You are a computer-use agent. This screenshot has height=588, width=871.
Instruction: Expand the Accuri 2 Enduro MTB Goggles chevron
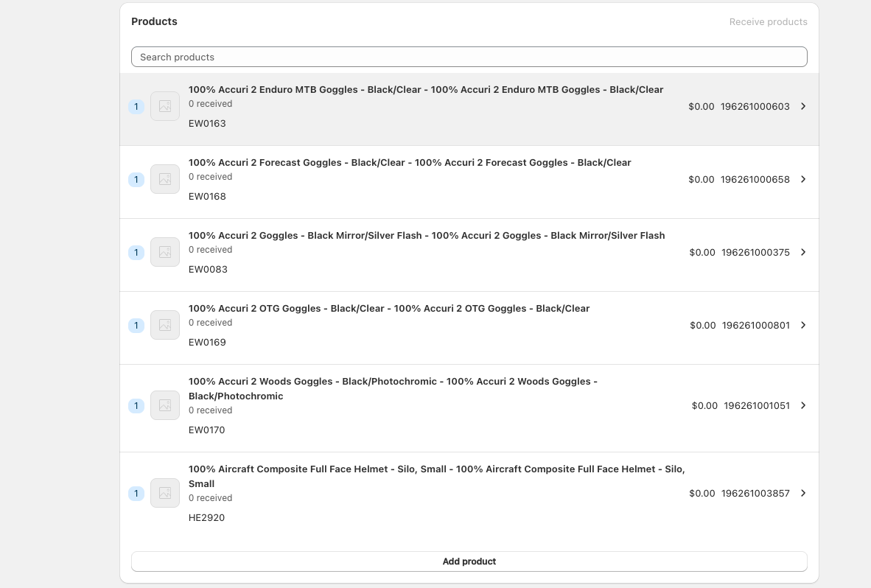click(803, 106)
